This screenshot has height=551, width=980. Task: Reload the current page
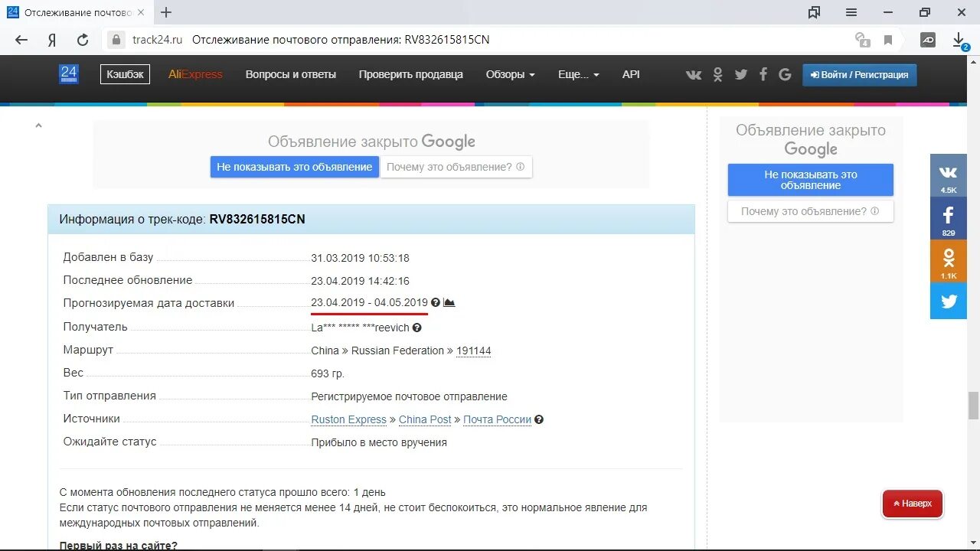coord(83,41)
